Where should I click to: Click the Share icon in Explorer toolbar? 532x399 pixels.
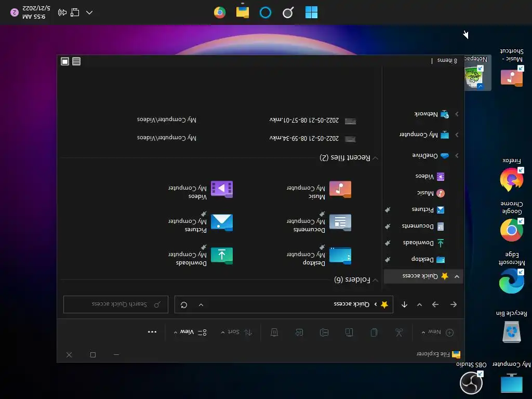[299, 332]
